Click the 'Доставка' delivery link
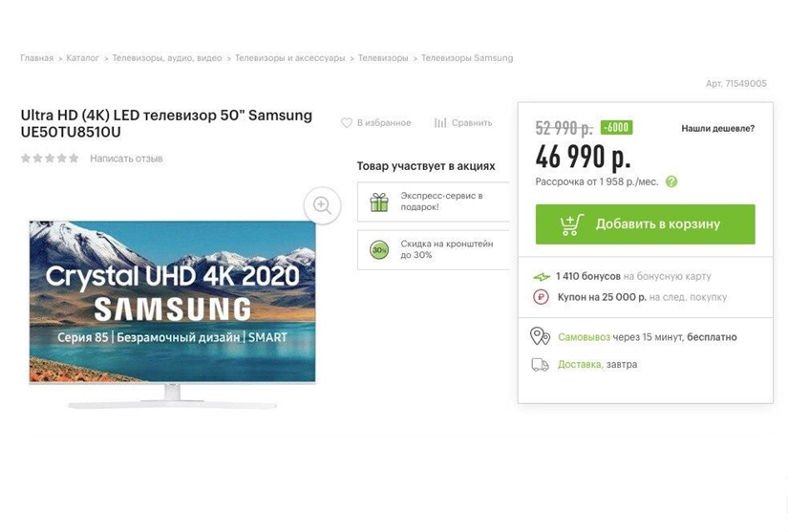This screenshot has width=788, height=532. 580,365
